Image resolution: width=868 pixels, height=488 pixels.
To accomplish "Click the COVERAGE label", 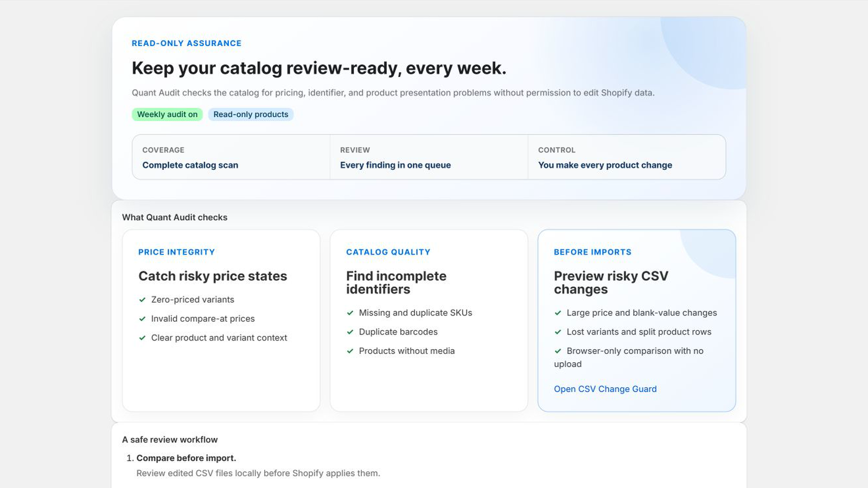I will tap(163, 150).
